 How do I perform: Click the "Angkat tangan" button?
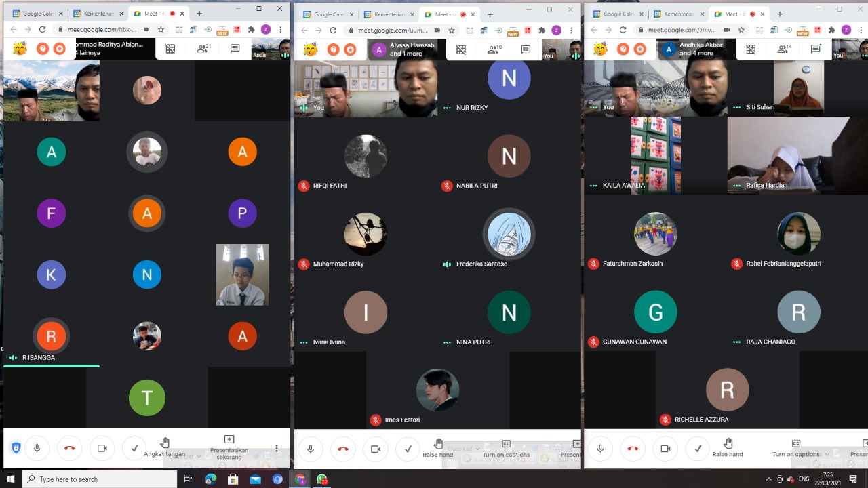(165, 447)
